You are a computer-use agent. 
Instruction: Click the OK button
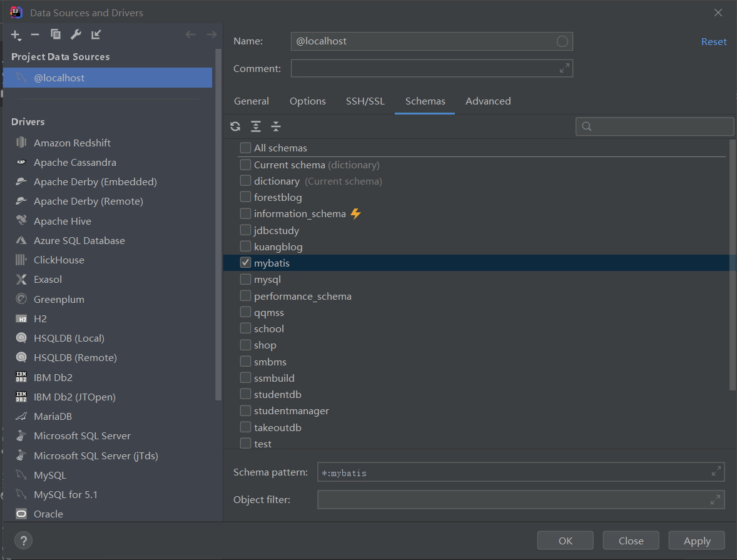point(566,541)
